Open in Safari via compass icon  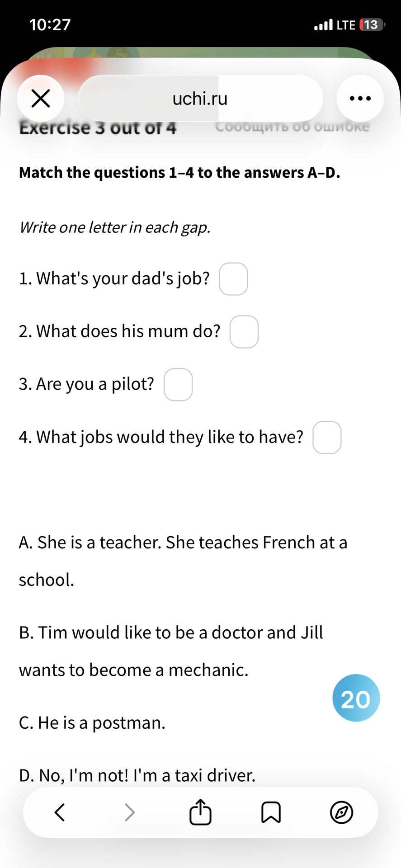(x=341, y=812)
